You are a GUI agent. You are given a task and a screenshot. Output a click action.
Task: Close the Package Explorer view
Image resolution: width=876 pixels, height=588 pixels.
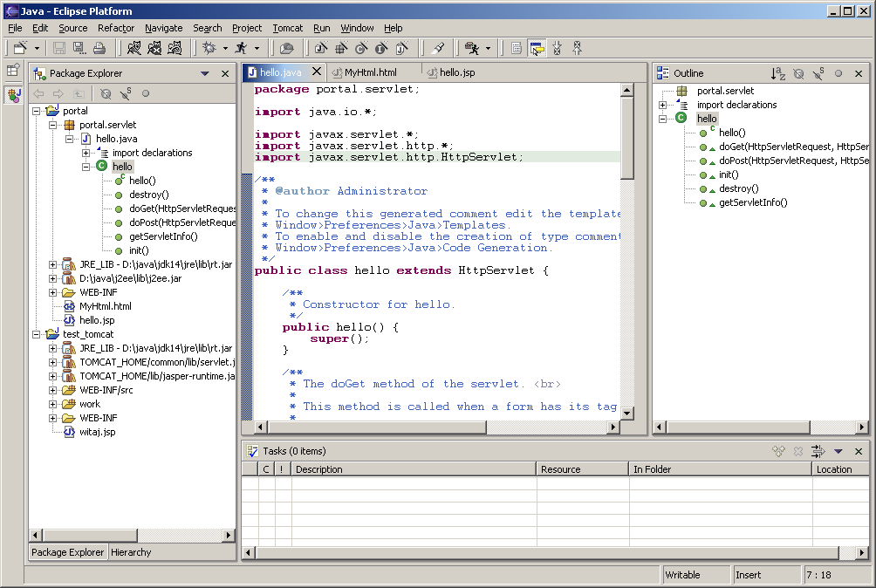225,73
